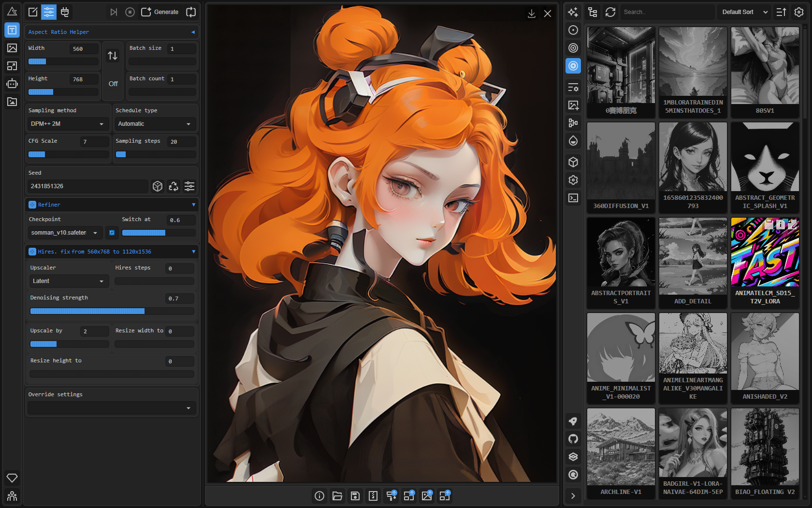Expand the Upscaler Latent dropdown

coord(68,281)
